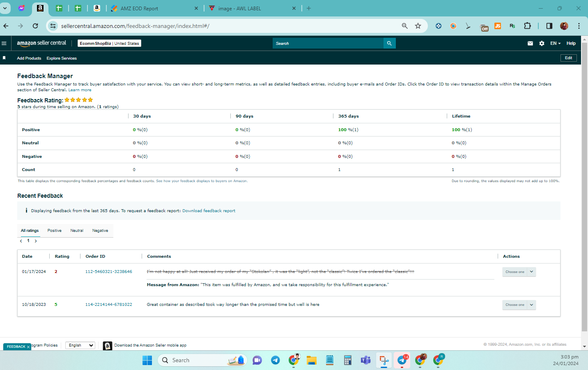Switch to the Positive feedback tab
The width and height of the screenshot is (588, 370).
click(54, 231)
